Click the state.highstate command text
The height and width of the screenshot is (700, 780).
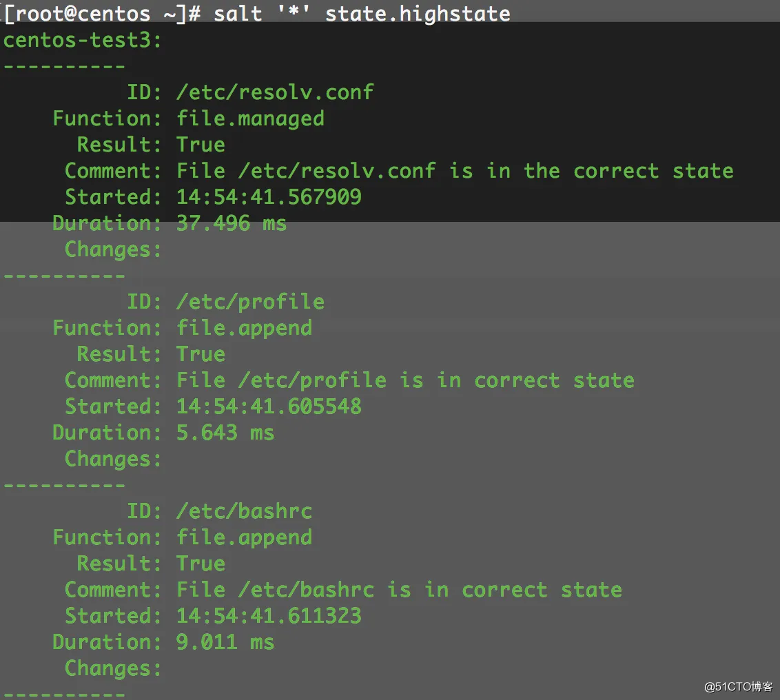point(417,13)
